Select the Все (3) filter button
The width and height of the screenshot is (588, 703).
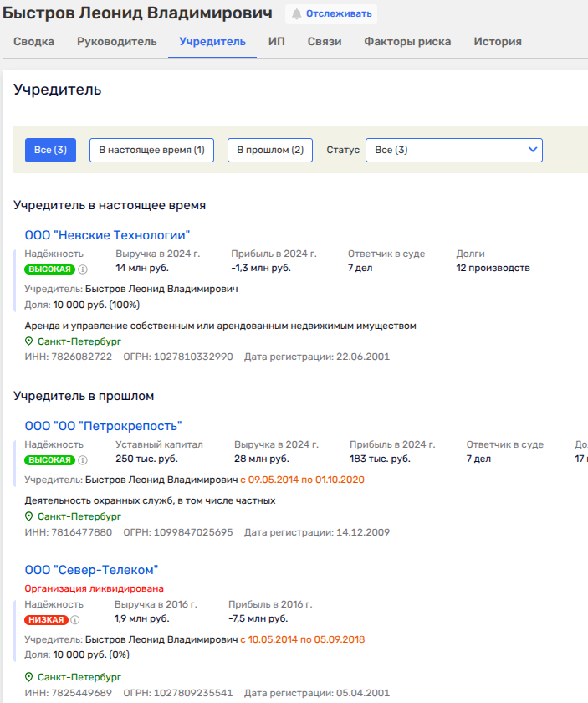pyautogui.click(x=51, y=150)
